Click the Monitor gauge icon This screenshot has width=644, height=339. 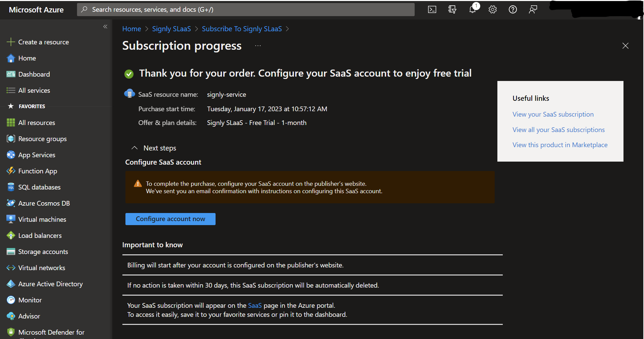tap(11, 300)
